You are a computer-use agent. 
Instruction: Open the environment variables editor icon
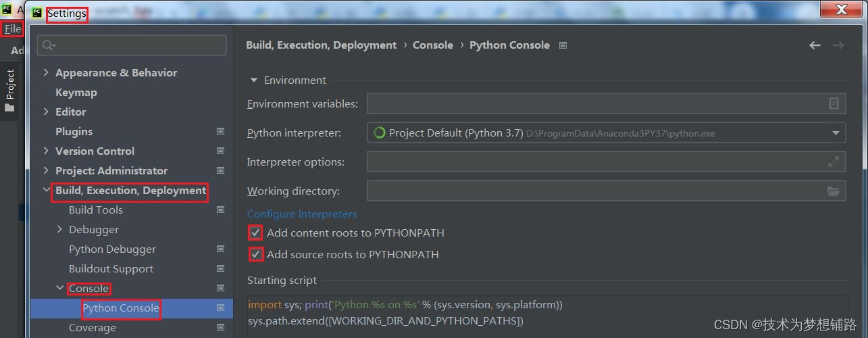834,103
